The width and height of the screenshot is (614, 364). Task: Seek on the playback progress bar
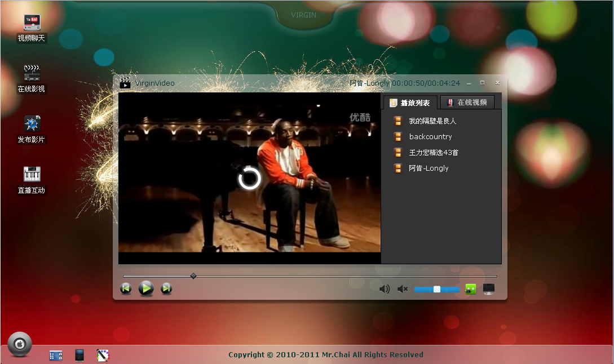pos(310,276)
